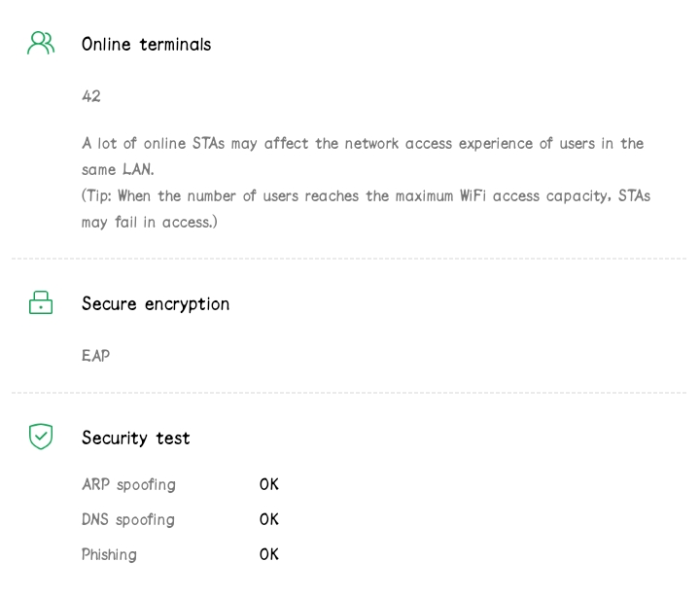Click "may fail in access.)" in the tip
The image size is (700, 597).
(x=149, y=222)
